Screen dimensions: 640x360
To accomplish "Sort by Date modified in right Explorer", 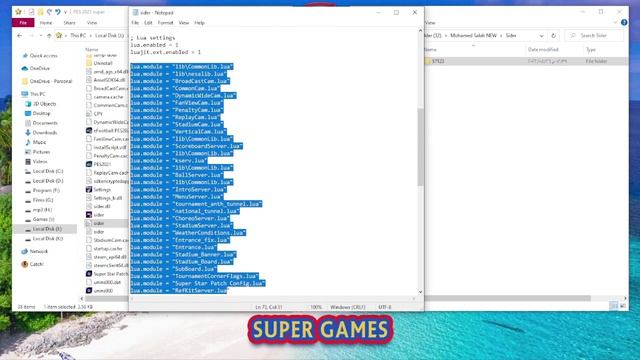I will tap(543, 50).
